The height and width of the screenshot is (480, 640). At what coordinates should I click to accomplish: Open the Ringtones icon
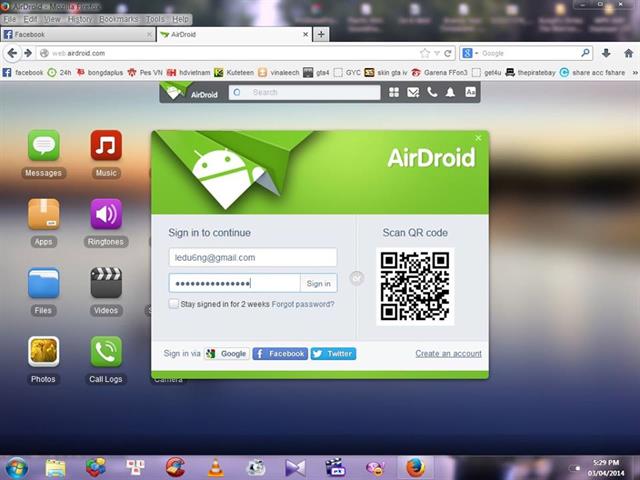[106, 214]
